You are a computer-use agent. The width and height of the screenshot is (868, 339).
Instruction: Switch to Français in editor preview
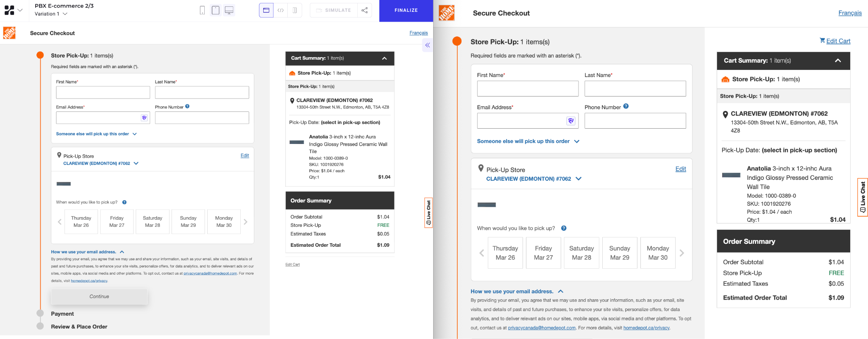coord(418,33)
